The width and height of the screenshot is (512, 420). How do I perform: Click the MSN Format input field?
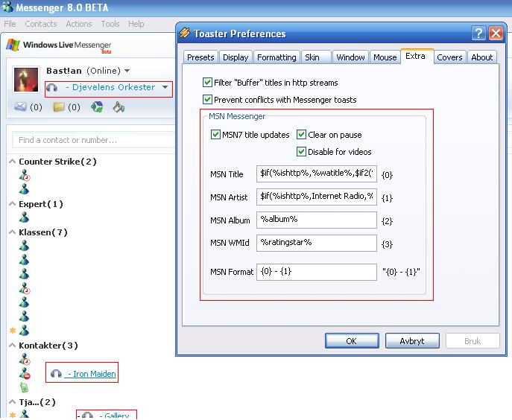coord(317,272)
